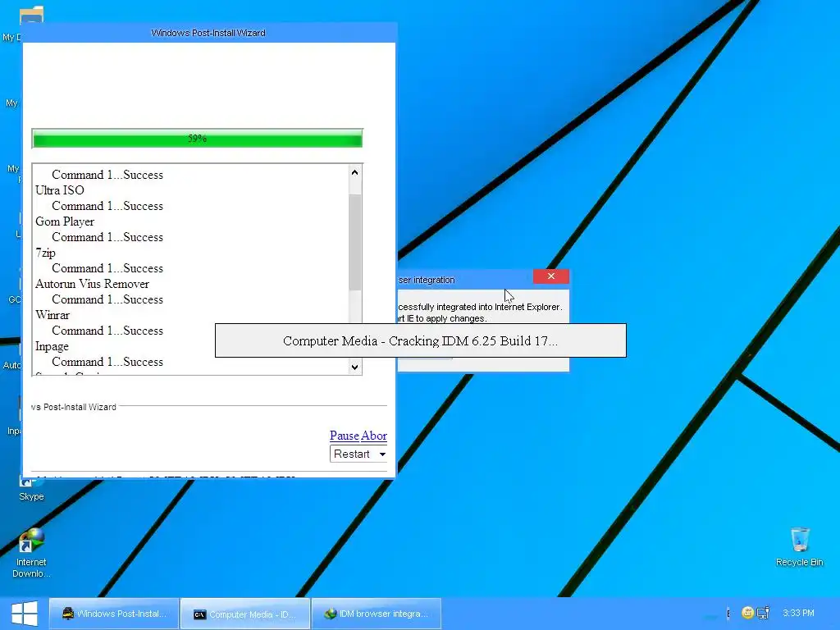
Task: Click the Command 1 Success line under Ultra ISO
Action: [x=107, y=206]
